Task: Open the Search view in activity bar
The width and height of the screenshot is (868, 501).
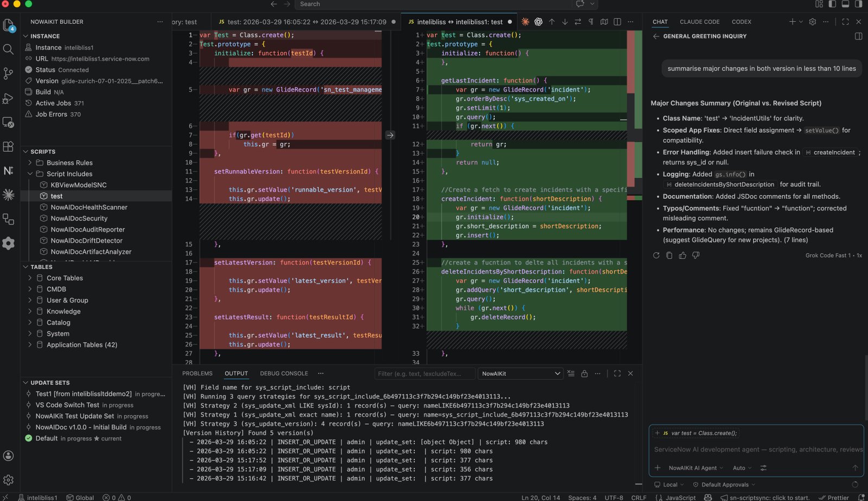Action: 8,49
